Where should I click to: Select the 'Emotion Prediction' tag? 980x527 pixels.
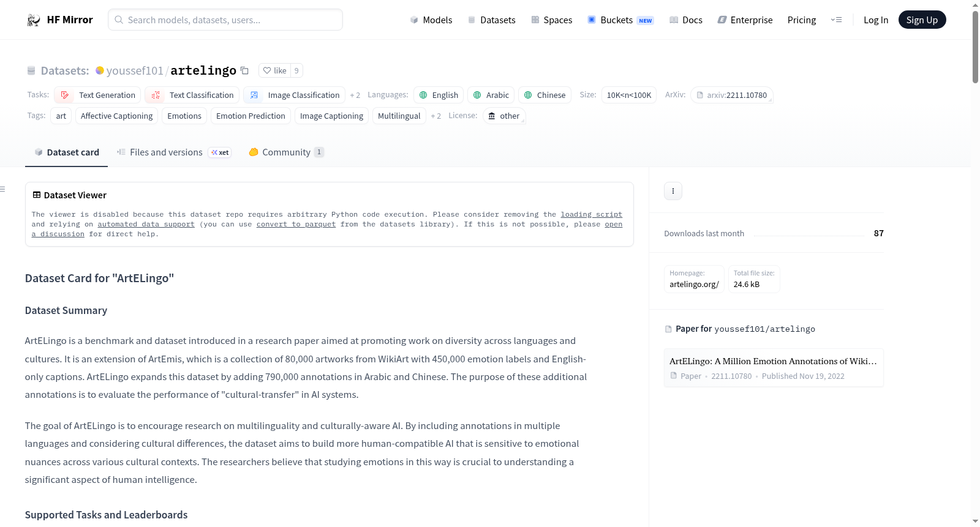click(x=251, y=116)
